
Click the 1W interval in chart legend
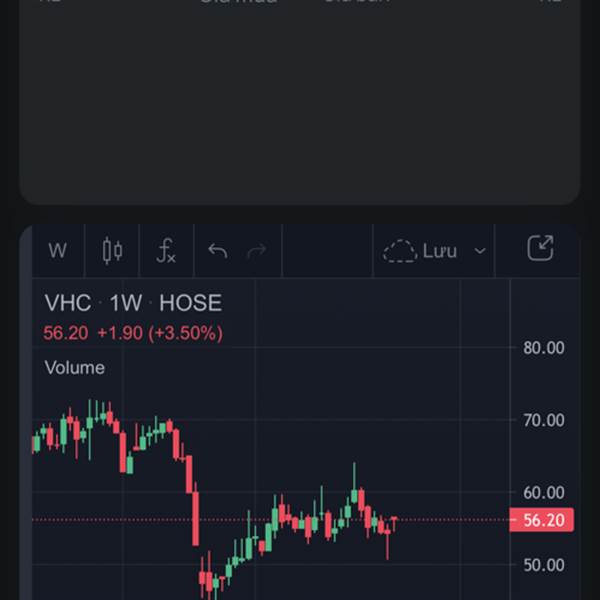(126, 303)
